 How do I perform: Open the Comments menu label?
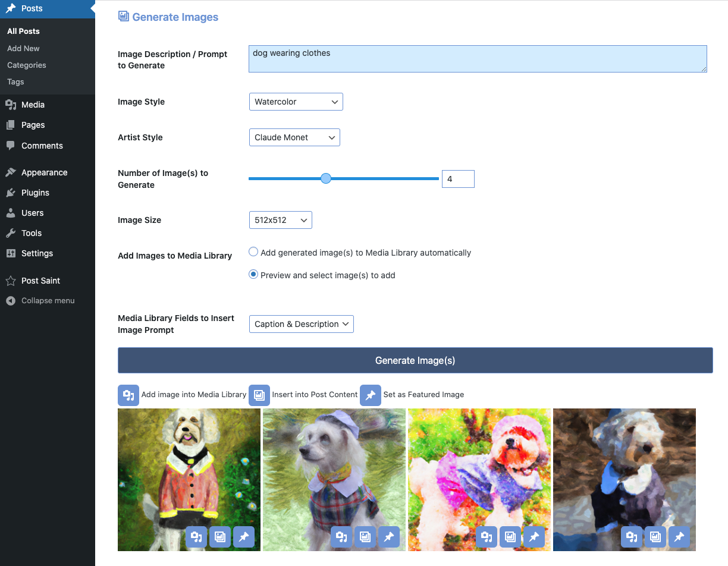point(42,146)
